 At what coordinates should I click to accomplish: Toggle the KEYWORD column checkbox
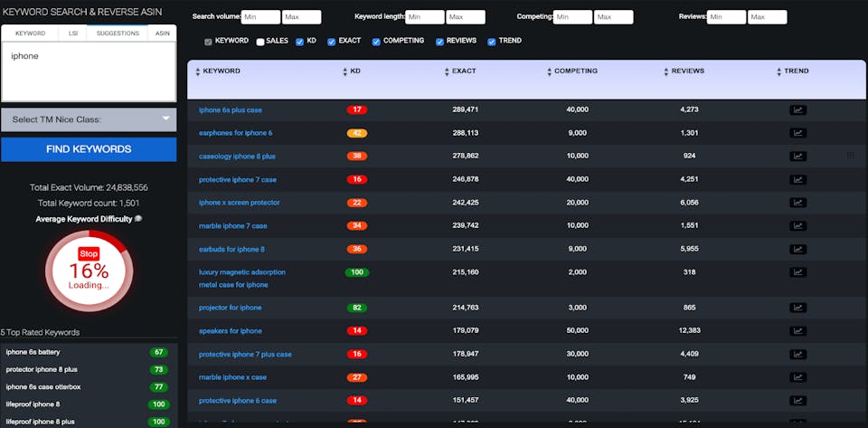point(208,42)
